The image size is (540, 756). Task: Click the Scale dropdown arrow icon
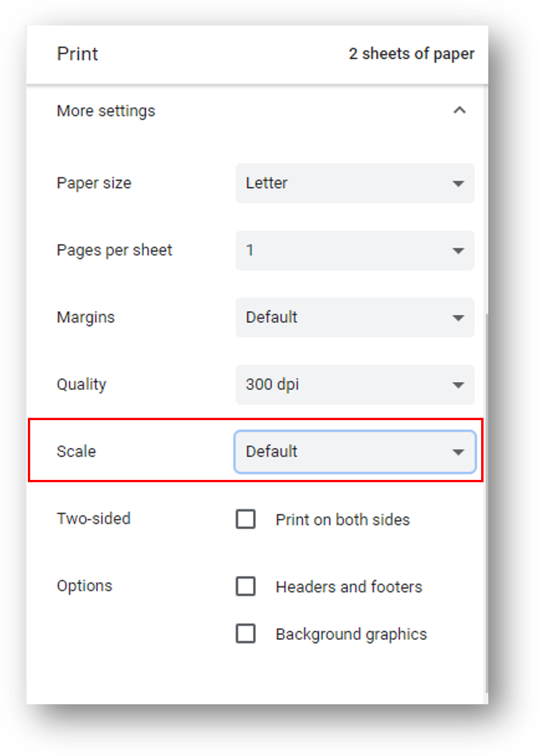pyautogui.click(x=458, y=452)
